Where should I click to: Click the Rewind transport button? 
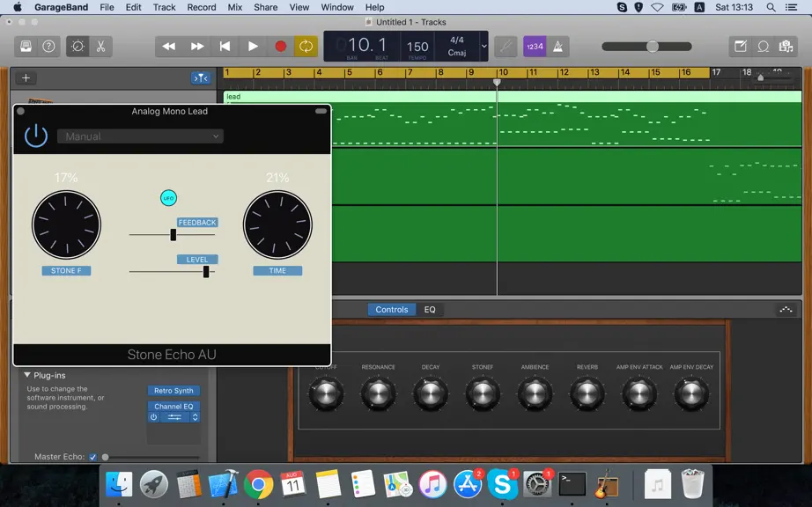[x=169, y=47]
